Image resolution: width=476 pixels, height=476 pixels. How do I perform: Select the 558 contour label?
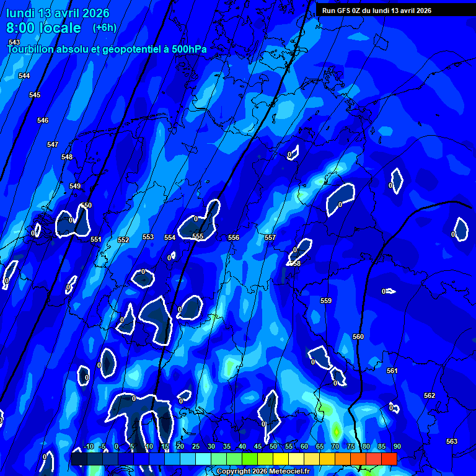coord(295,263)
